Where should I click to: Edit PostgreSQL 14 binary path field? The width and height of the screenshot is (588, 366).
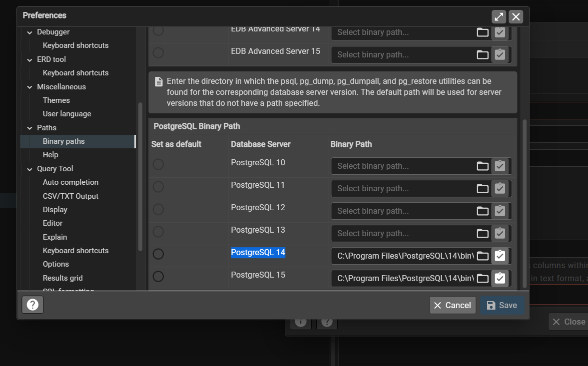(x=405, y=256)
